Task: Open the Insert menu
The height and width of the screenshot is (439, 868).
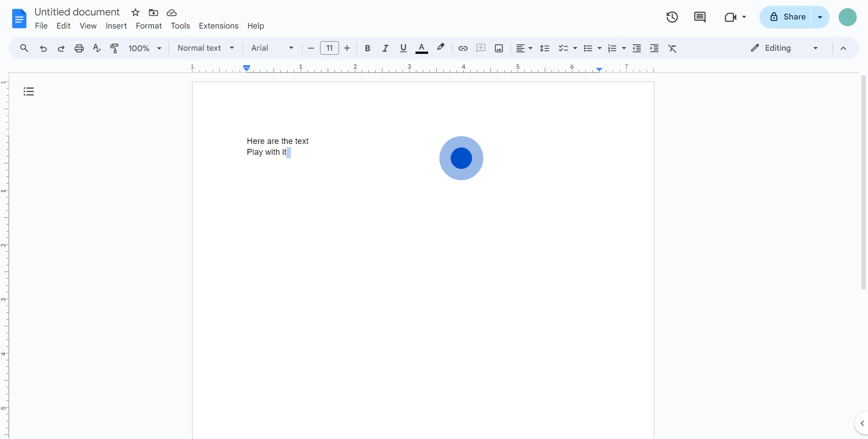Action: point(116,26)
